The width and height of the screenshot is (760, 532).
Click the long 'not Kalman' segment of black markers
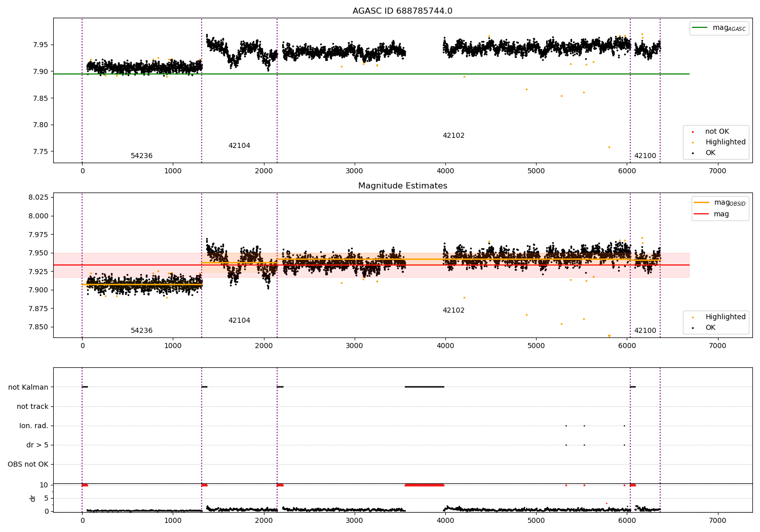425,387
